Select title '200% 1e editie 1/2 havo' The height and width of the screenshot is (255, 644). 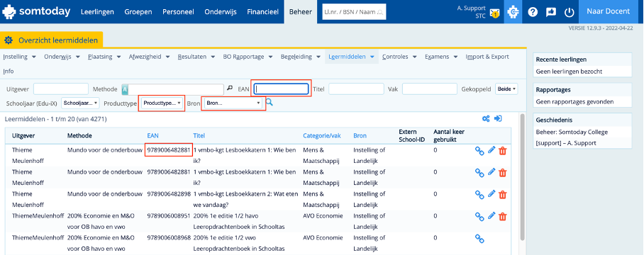(226, 215)
